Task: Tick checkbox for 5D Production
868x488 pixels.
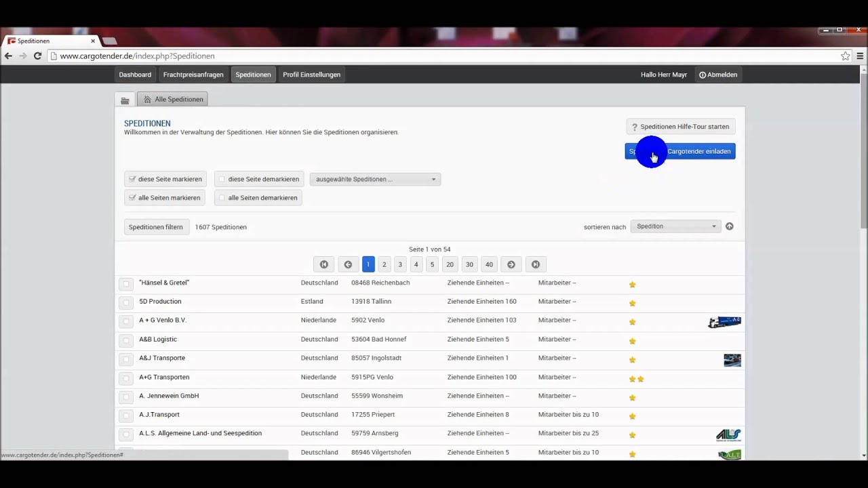Action: [126, 302]
